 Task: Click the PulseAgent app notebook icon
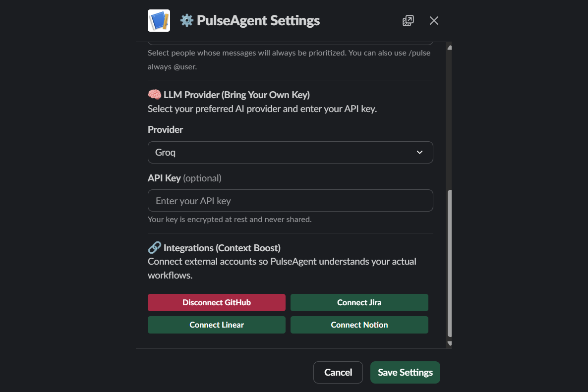coord(159,21)
